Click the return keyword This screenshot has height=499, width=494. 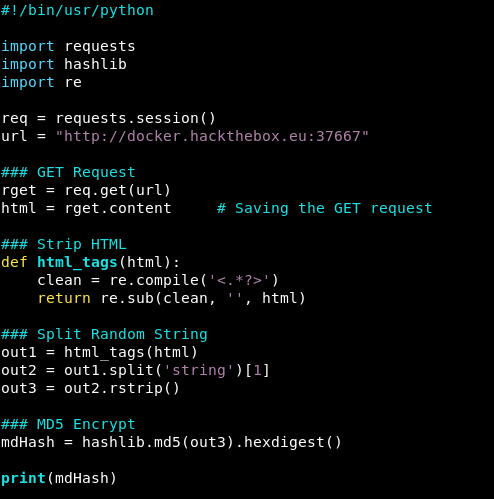tap(64, 298)
